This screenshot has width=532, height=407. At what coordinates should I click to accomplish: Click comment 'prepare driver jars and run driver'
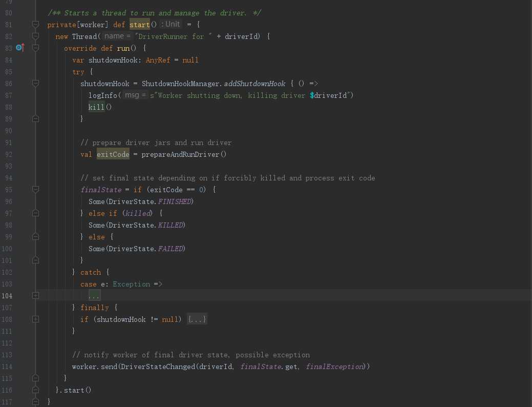tap(156, 143)
